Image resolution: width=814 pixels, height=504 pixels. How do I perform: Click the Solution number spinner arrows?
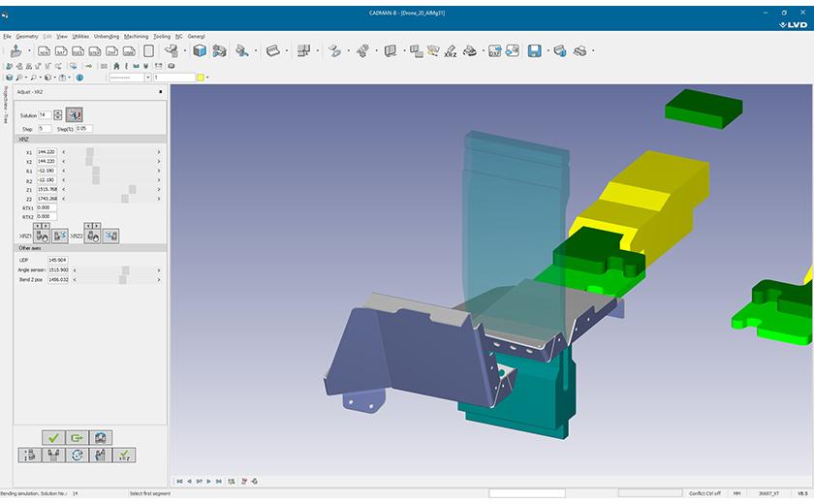tap(57, 115)
